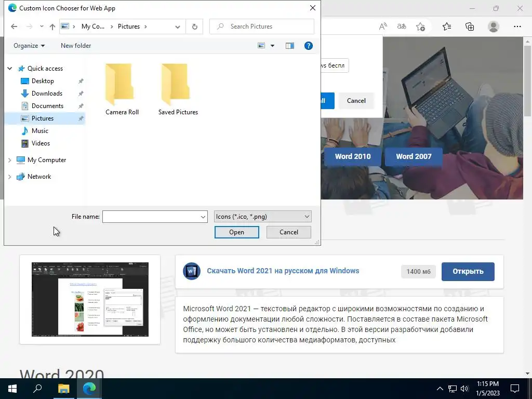
Task: Click My Co... breadcrumb in address bar
Action: (92, 26)
